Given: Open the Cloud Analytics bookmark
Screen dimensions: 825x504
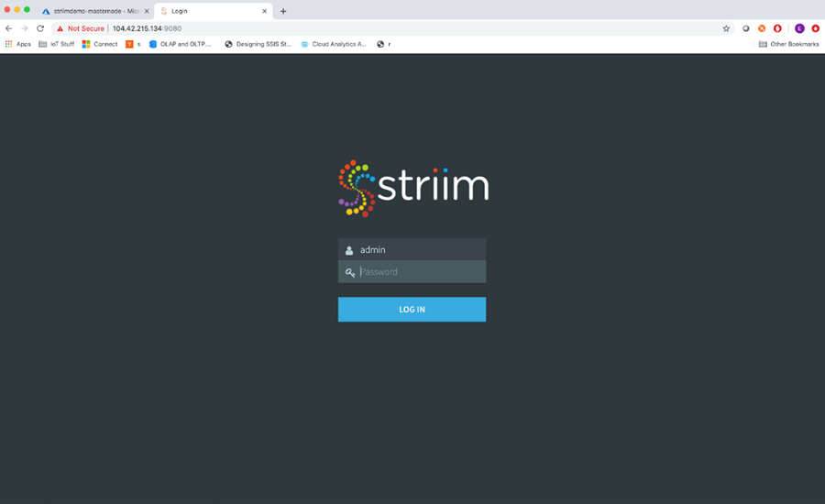Looking at the screenshot, I should tap(334, 44).
